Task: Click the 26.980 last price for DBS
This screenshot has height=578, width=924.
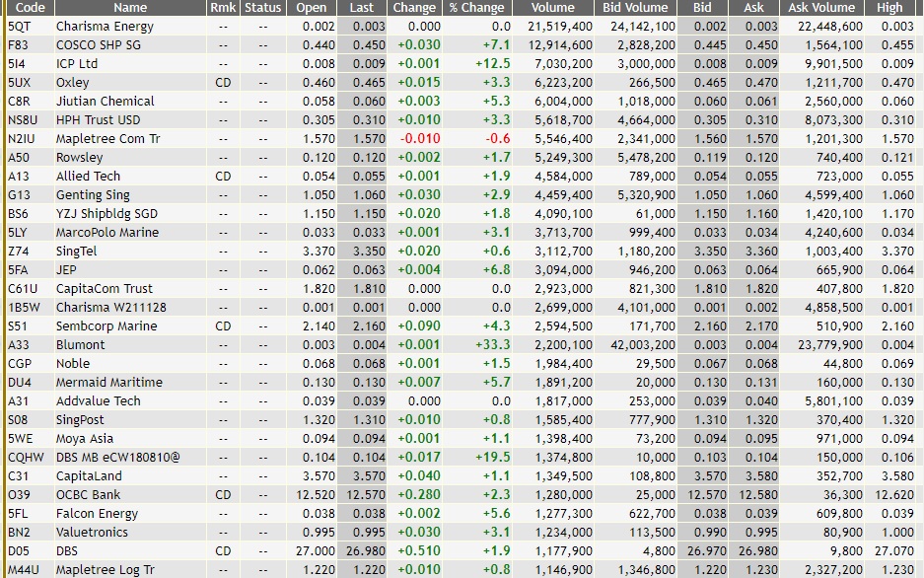Action: (365, 551)
